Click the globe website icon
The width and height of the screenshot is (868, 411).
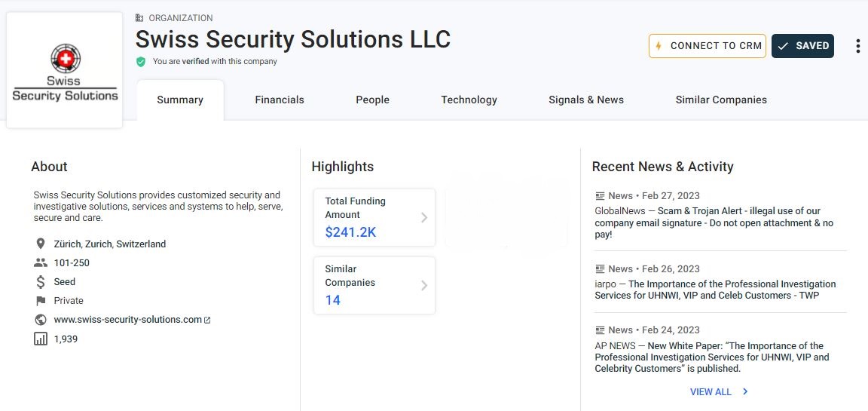(41, 320)
